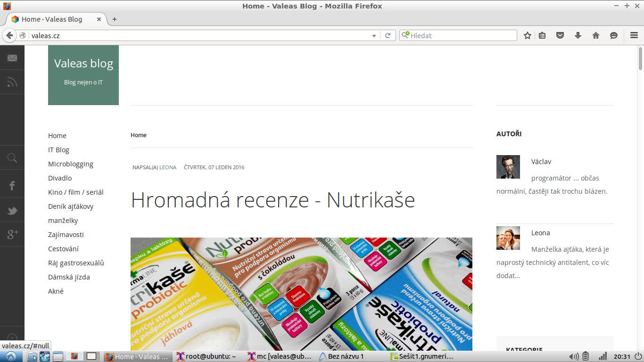
Task: Open the Twitter icon in left sidebar
Action: pyautogui.click(x=12, y=211)
